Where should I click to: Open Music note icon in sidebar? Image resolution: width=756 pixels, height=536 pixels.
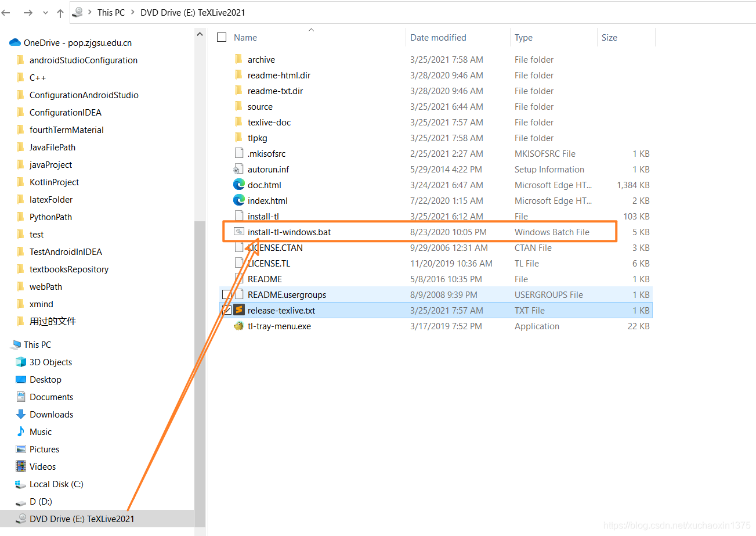click(21, 431)
